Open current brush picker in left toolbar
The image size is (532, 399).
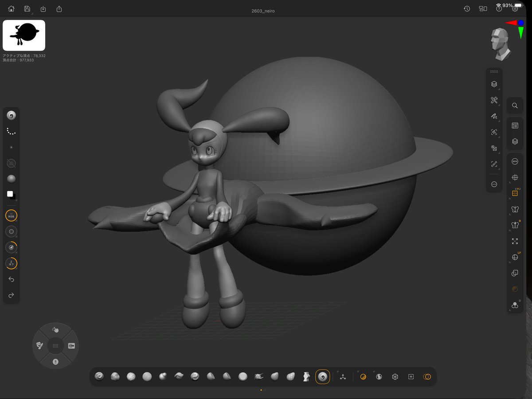pyautogui.click(x=12, y=115)
